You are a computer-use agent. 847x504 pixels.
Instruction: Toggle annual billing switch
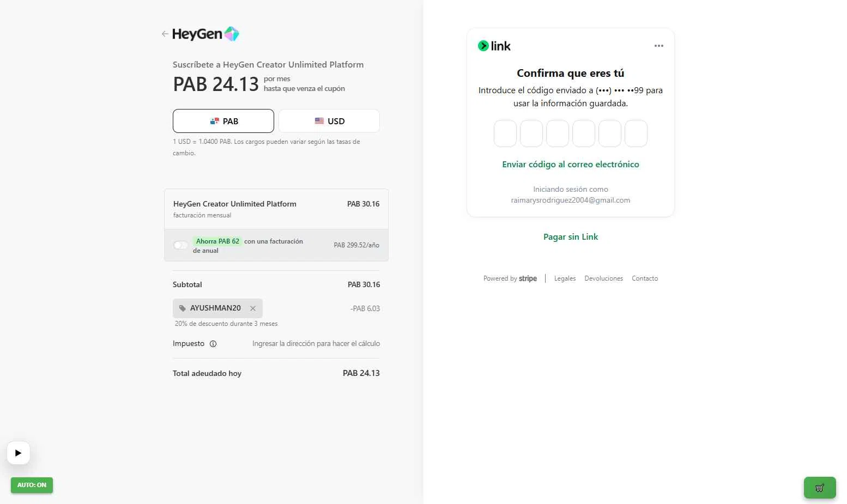click(180, 245)
